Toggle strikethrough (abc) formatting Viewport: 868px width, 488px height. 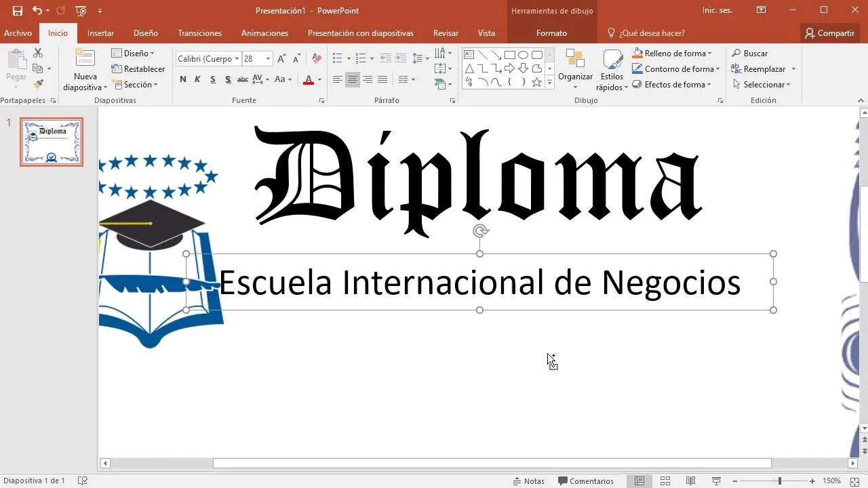(x=243, y=79)
